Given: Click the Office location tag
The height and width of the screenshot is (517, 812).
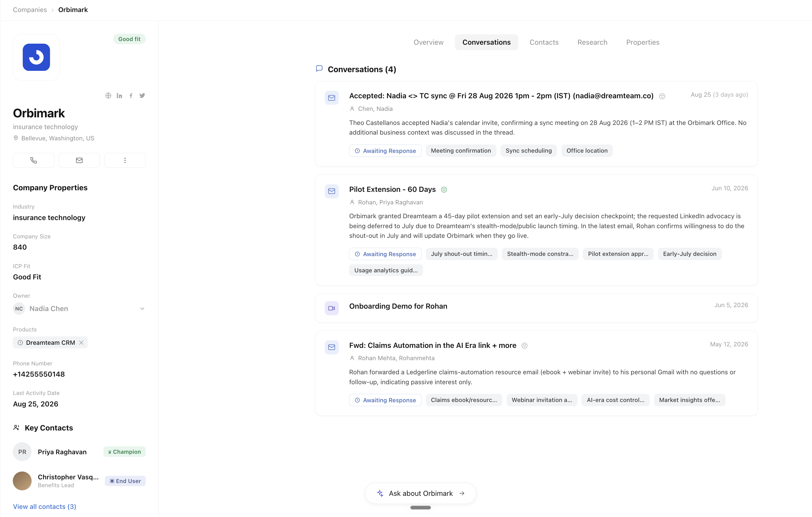Looking at the screenshot, I should point(587,151).
